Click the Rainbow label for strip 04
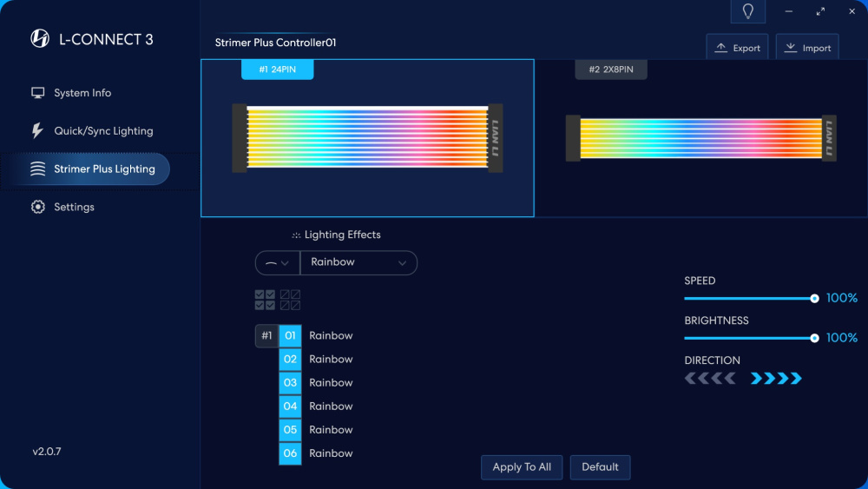The image size is (868, 489). (331, 406)
